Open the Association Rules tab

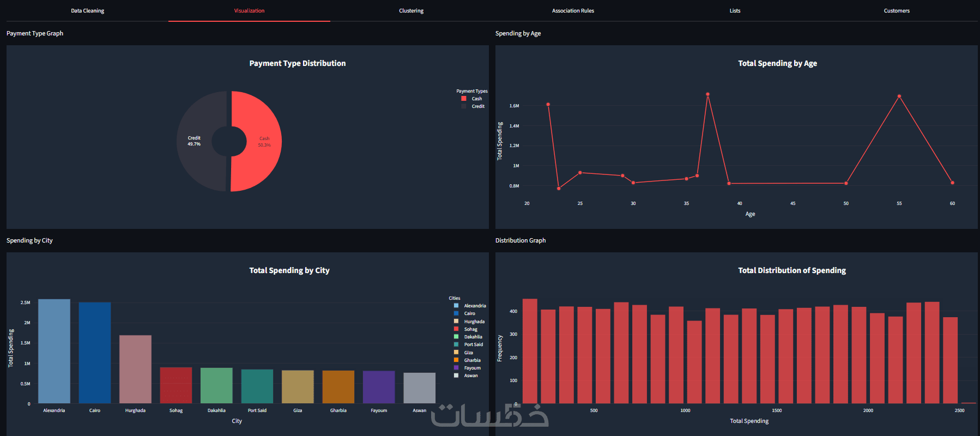[573, 11]
